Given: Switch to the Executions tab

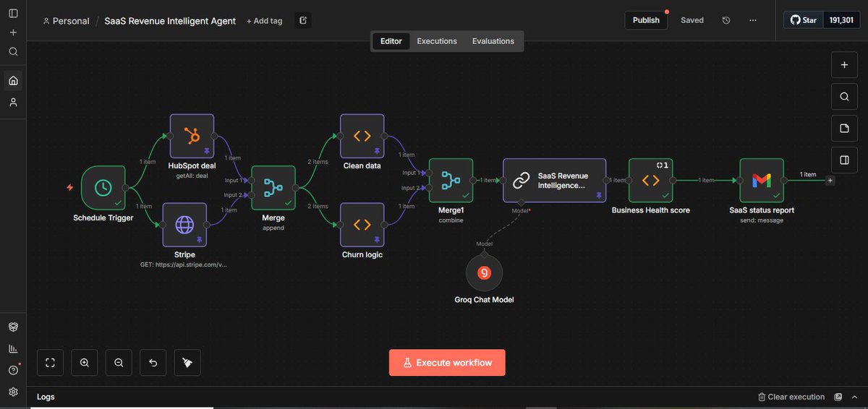Looking at the screenshot, I should [437, 41].
